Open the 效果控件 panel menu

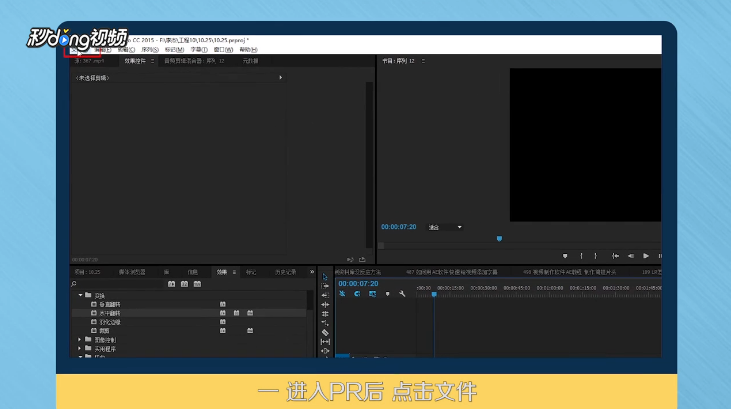152,61
